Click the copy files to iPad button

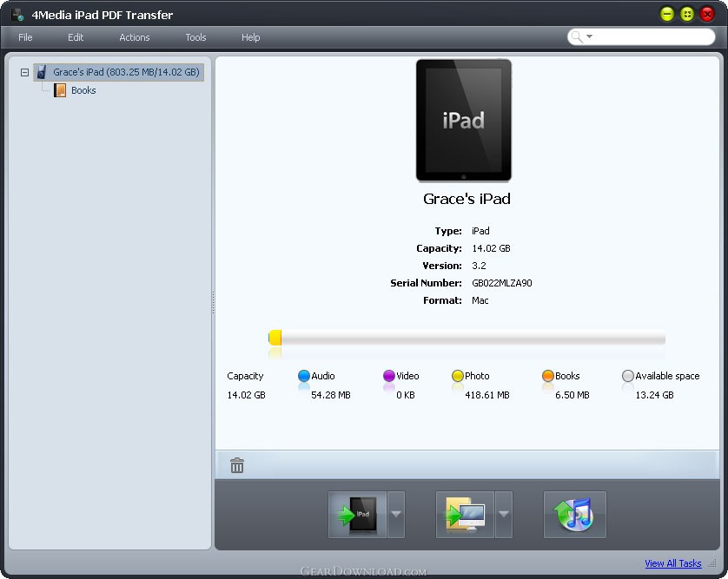point(357,515)
